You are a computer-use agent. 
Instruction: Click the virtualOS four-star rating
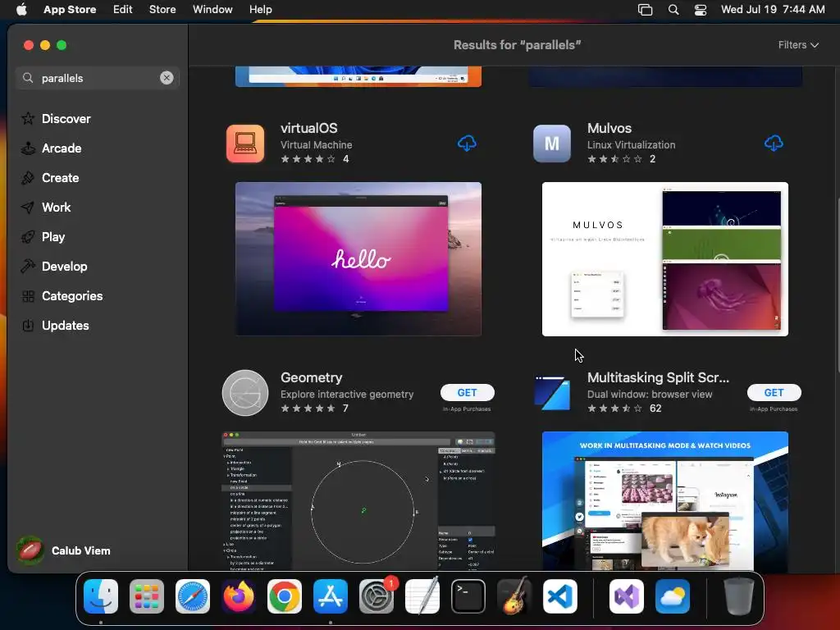(308, 158)
